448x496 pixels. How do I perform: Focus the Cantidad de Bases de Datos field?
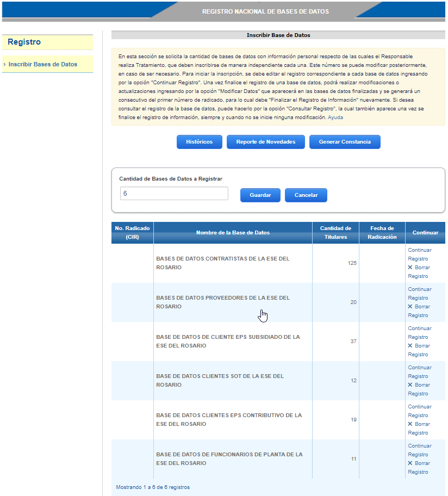coord(174,193)
